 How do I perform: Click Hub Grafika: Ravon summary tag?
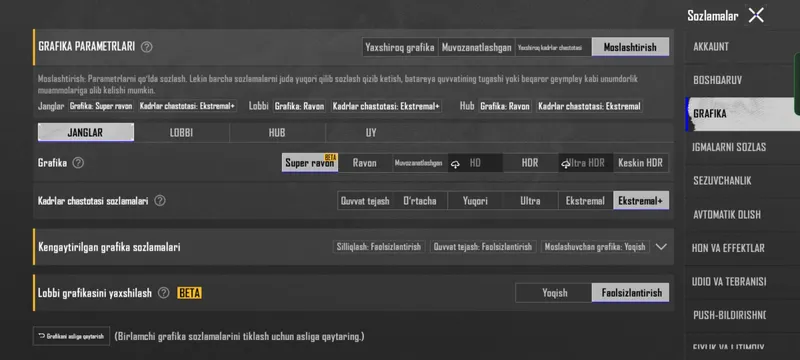click(x=505, y=106)
